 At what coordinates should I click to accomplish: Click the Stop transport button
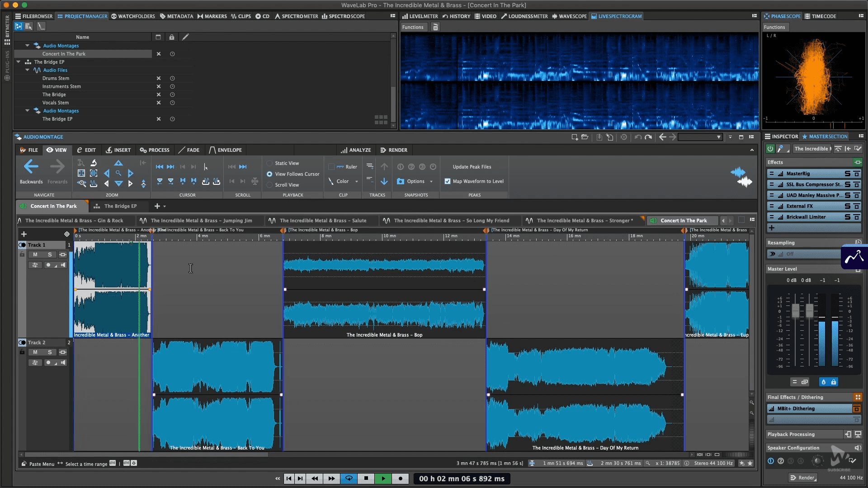tap(366, 479)
